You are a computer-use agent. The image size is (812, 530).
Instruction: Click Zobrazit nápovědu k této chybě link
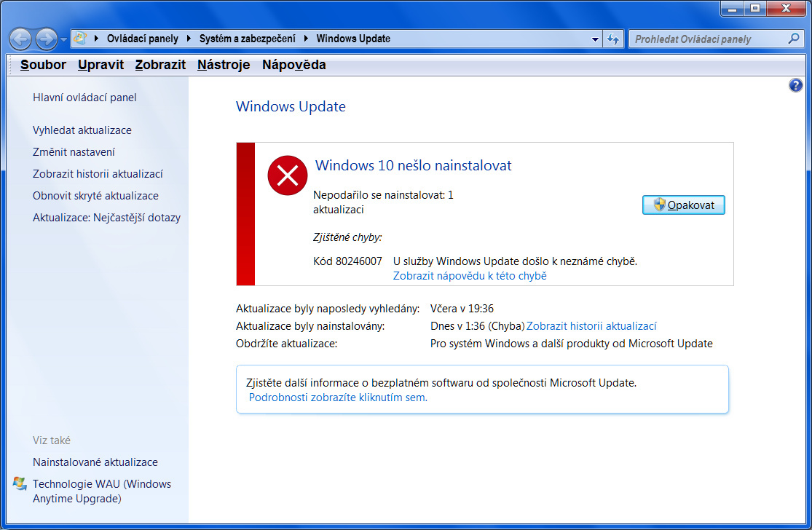point(470,276)
